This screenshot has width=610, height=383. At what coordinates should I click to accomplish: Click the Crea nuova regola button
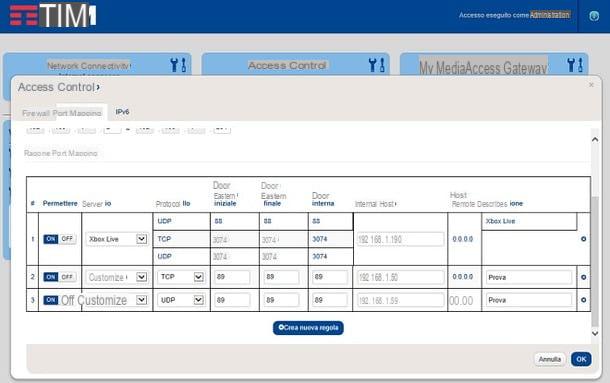pyautogui.click(x=308, y=328)
